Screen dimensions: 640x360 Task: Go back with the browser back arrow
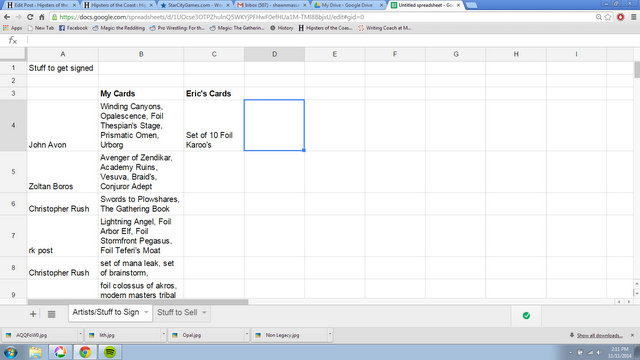[7, 17]
